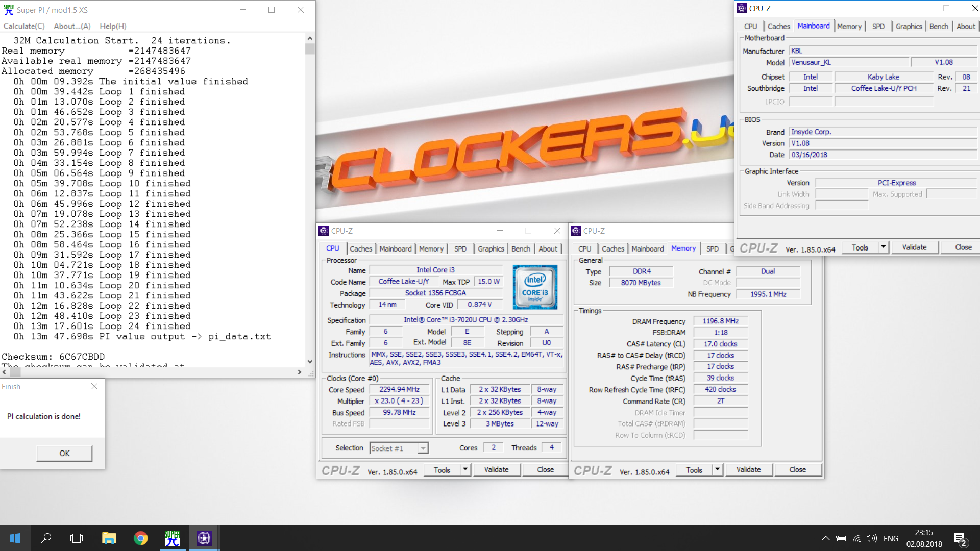Open Task View on taskbar
Screen dimensions: 980x551
pos(77,538)
